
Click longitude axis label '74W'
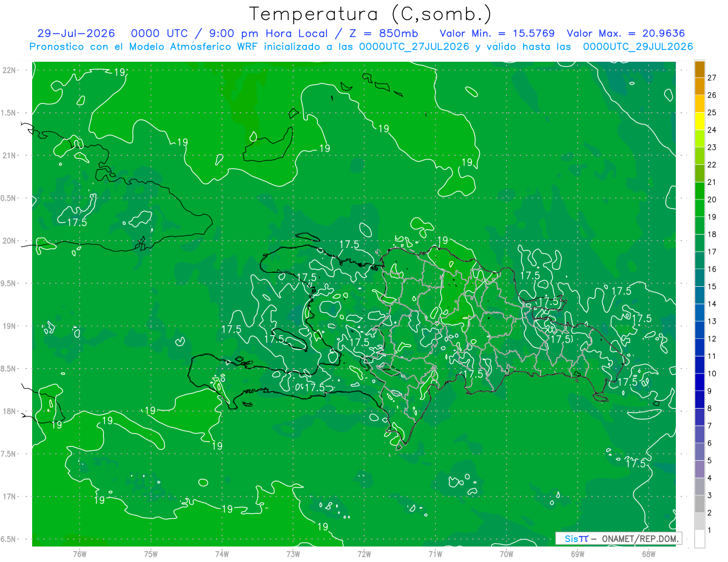[x=221, y=554]
